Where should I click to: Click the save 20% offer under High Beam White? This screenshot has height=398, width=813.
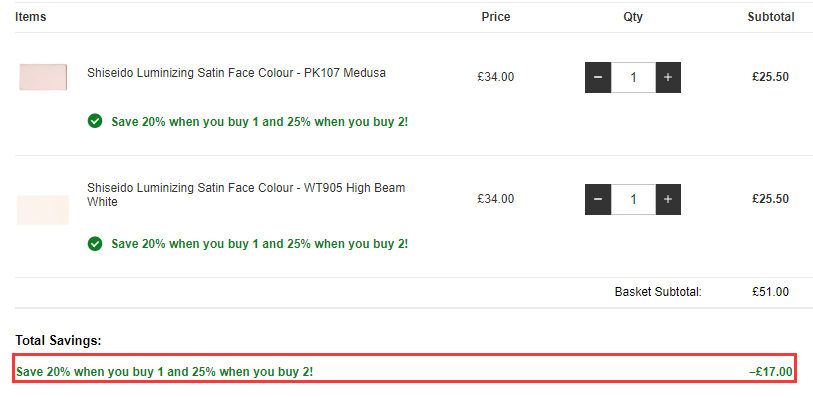pos(260,244)
